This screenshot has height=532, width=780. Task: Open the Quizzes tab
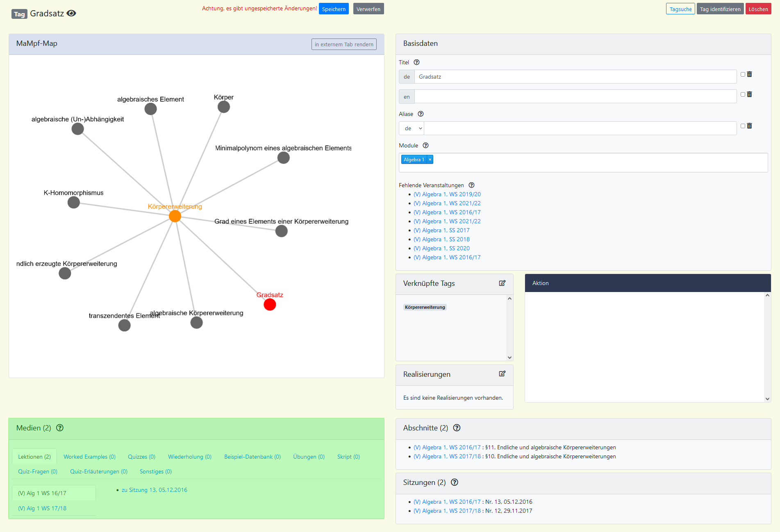[x=141, y=457]
